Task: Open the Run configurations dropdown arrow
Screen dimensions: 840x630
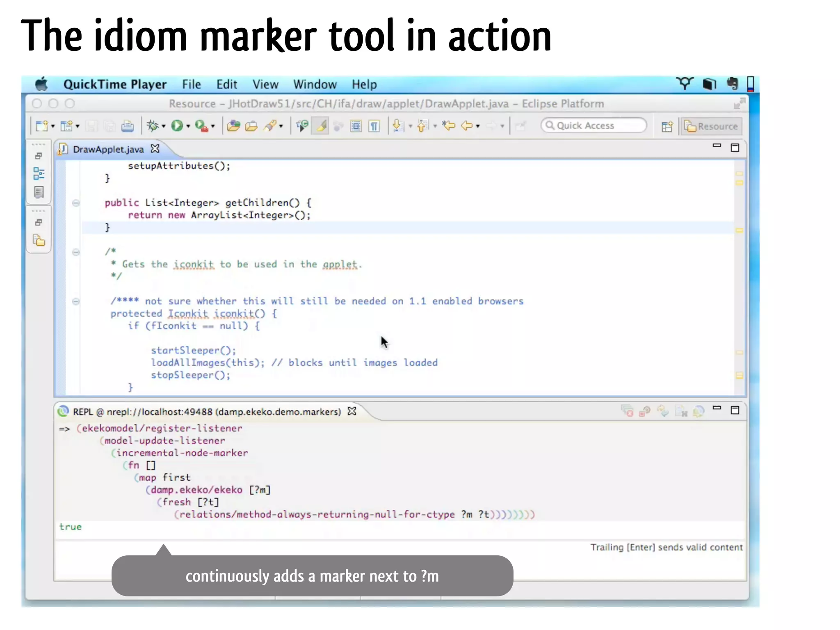Action: 188,126
